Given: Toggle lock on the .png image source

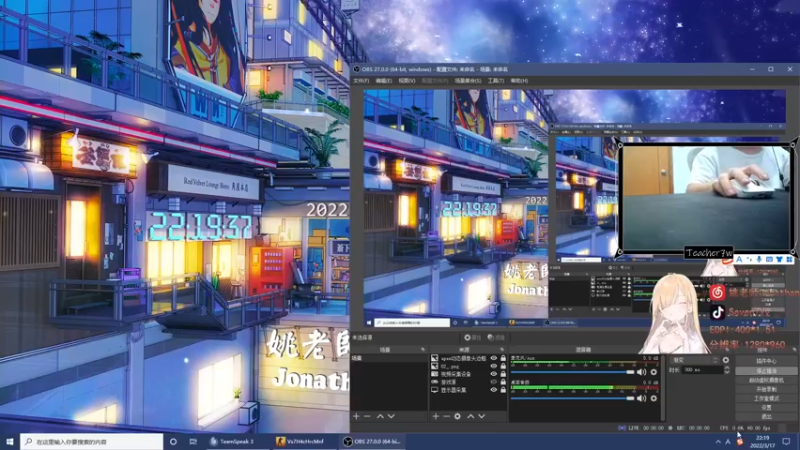Looking at the screenshot, I should tap(503, 366).
